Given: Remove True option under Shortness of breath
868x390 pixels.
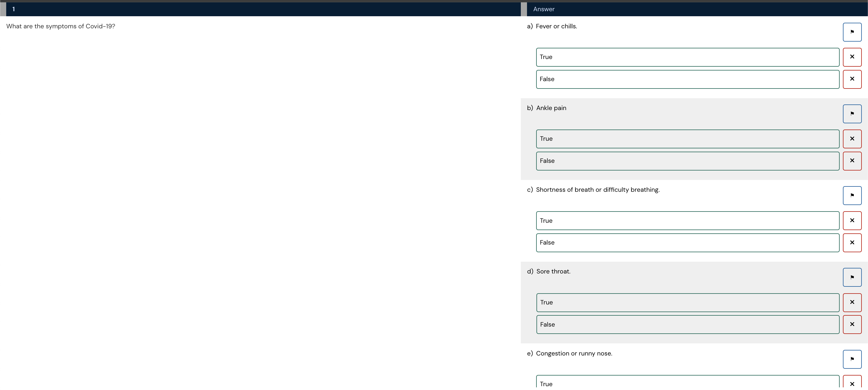Looking at the screenshot, I should click(852, 221).
